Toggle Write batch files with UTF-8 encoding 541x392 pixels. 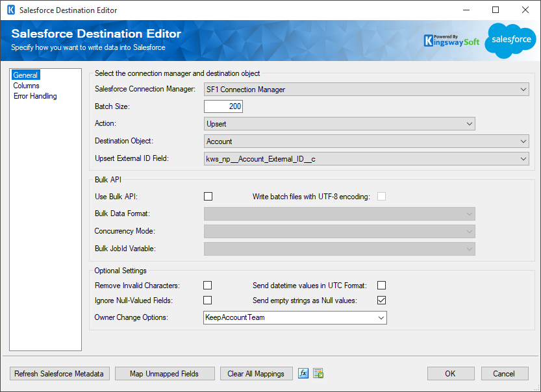point(381,197)
